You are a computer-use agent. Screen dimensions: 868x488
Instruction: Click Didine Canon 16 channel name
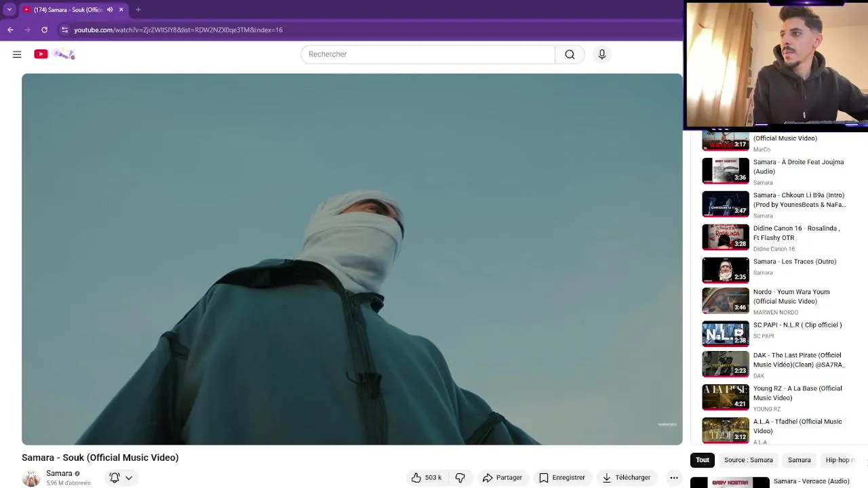click(774, 249)
